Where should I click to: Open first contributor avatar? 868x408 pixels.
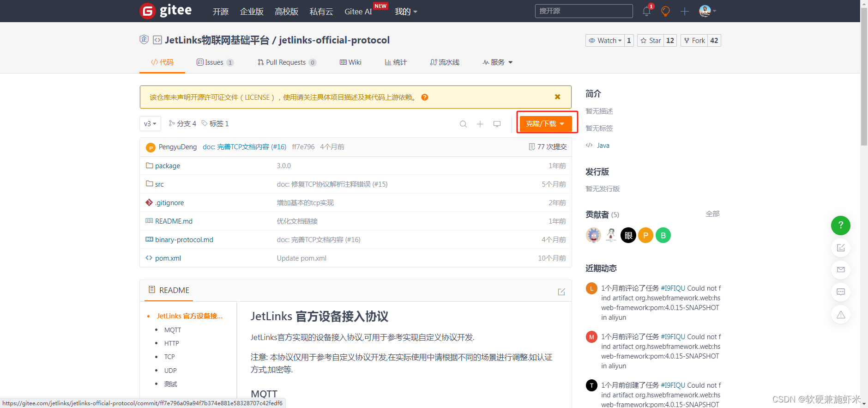click(593, 235)
